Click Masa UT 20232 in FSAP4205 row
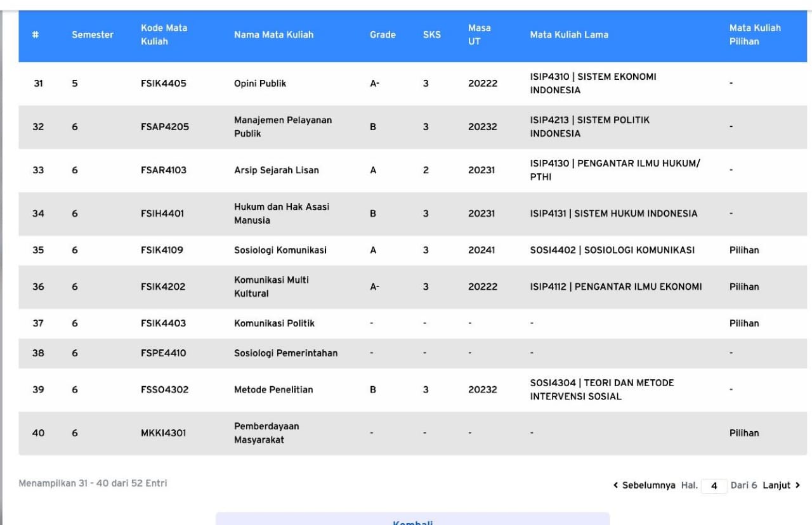This screenshot has height=525, width=812. point(483,127)
